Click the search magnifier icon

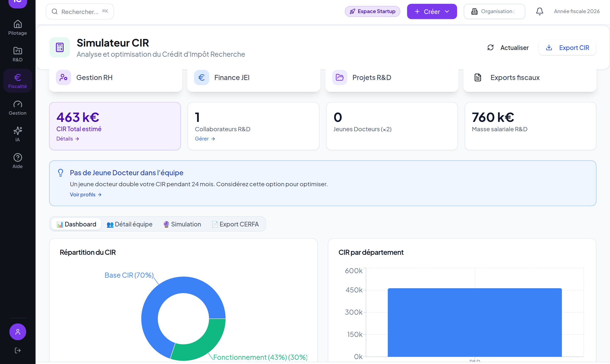click(x=55, y=11)
